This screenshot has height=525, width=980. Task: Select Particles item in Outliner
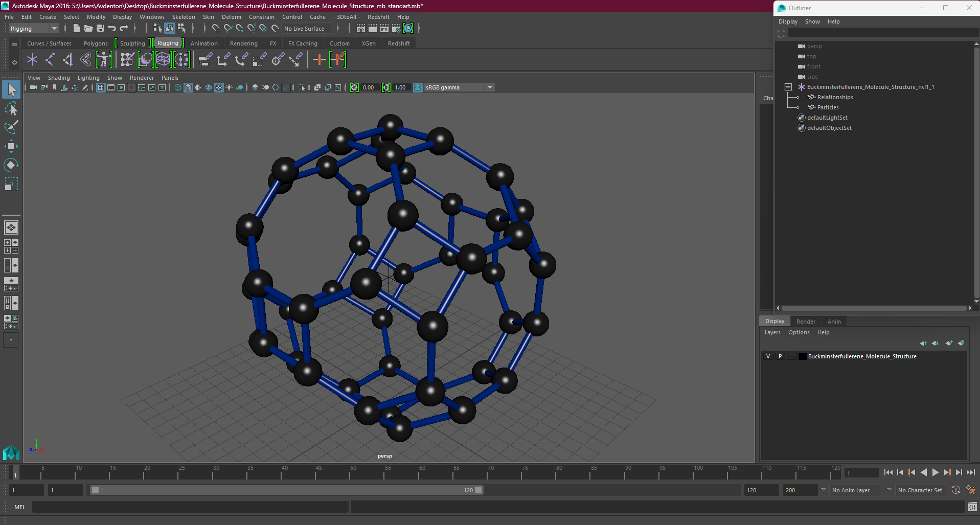point(828,107)
